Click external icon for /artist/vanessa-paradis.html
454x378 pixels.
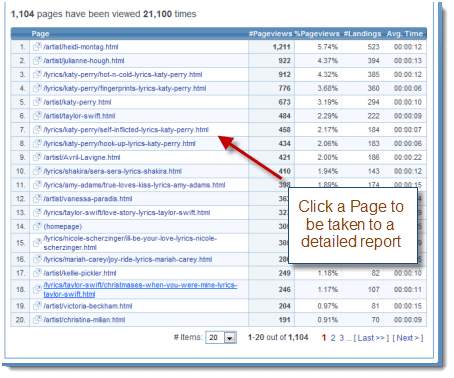click(37, 199)
